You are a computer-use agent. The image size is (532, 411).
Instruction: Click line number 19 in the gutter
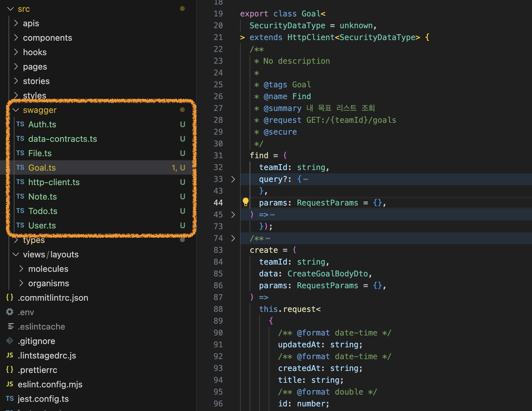(x=218, y=13)
